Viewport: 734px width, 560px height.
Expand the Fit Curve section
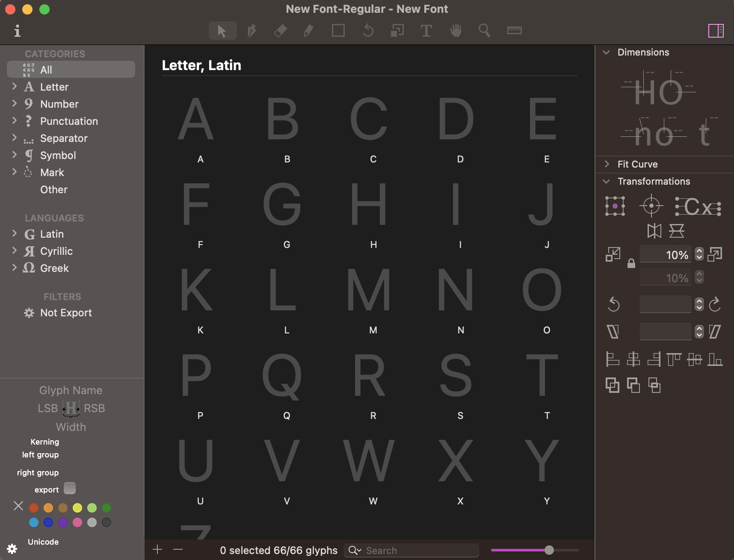click(x=607, y=164)
